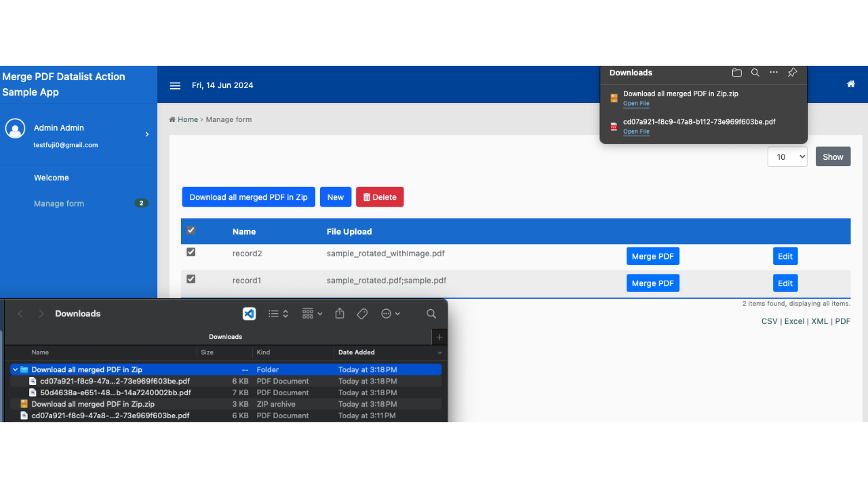Expand the Admin Admin profile chevron

click(x=147, y=134)
